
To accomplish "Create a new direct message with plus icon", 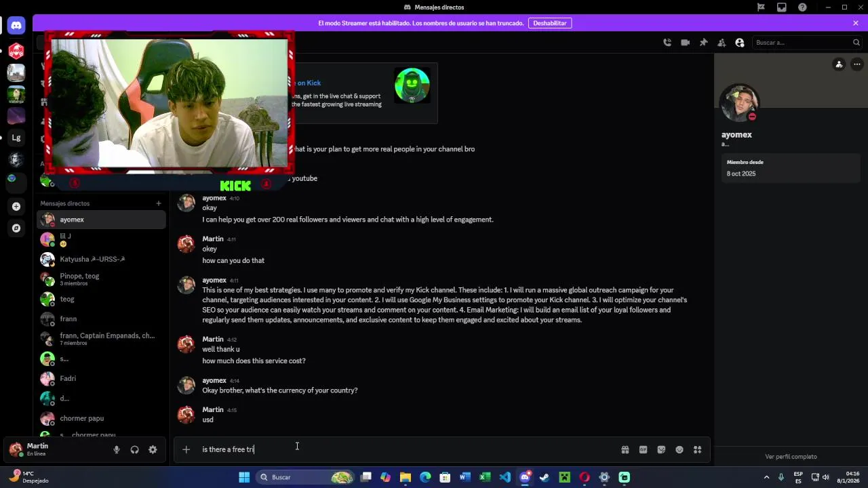I will click(x=159, y=203).
